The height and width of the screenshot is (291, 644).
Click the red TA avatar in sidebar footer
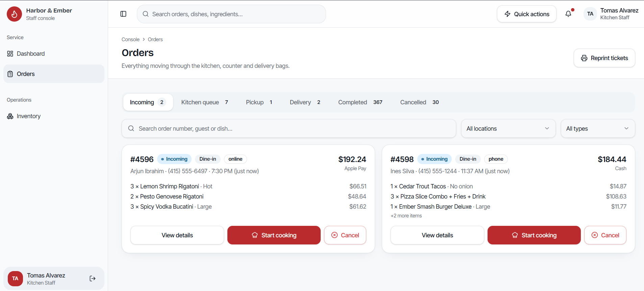click(15, 279)
